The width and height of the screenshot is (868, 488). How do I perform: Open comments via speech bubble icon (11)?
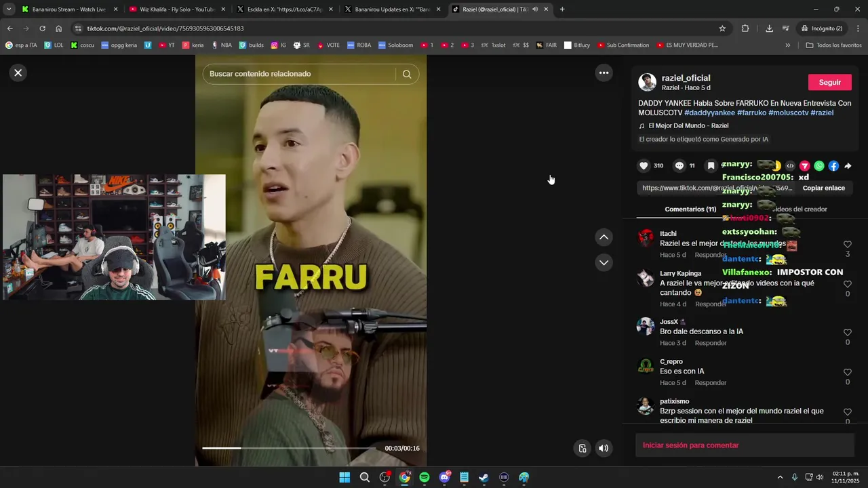point(679,165)
